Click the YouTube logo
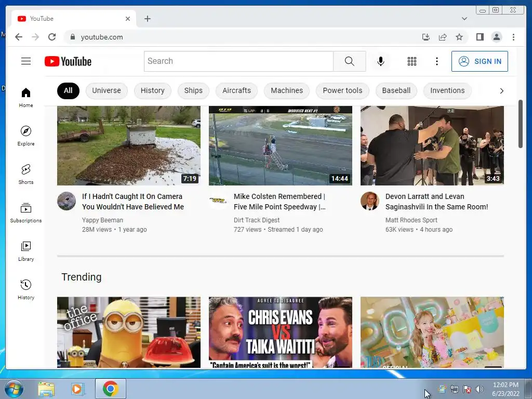Screen dimensions: 532x399 [x=68, y=61]
